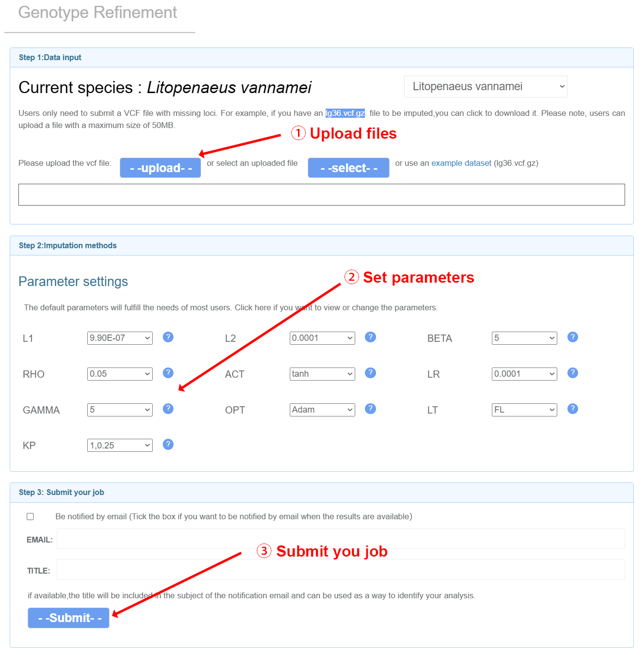
Task: Click the select uploaded file button
Action: point(348,168)
